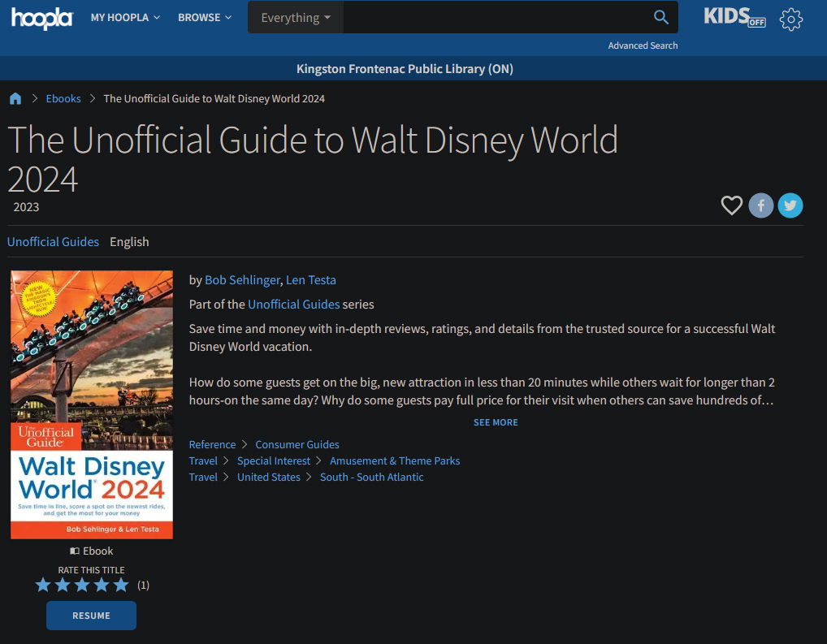Open Advanced Search
827x644 pixels.
pyautogui.click(x=643, y=46)
